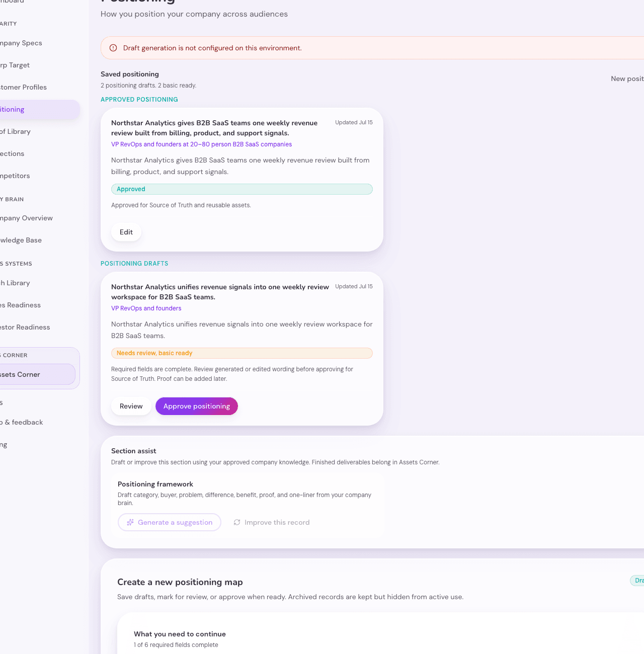Click 'How you position your company across audiences'
Screen dimensions: 644x654
click(194, 14)
